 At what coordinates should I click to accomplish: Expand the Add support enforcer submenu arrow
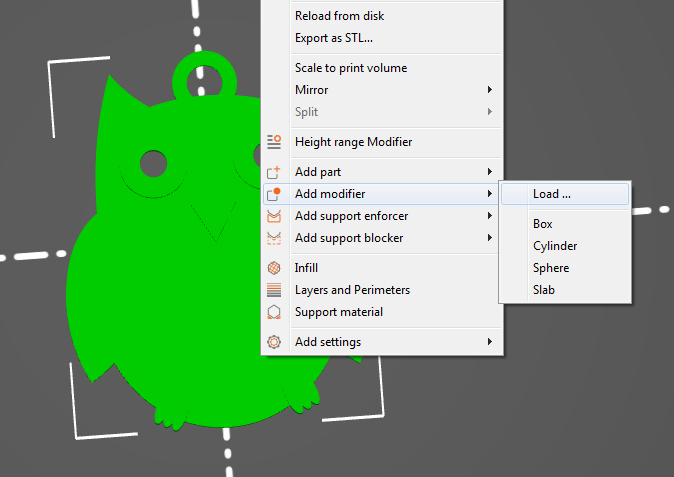[490, 215]
